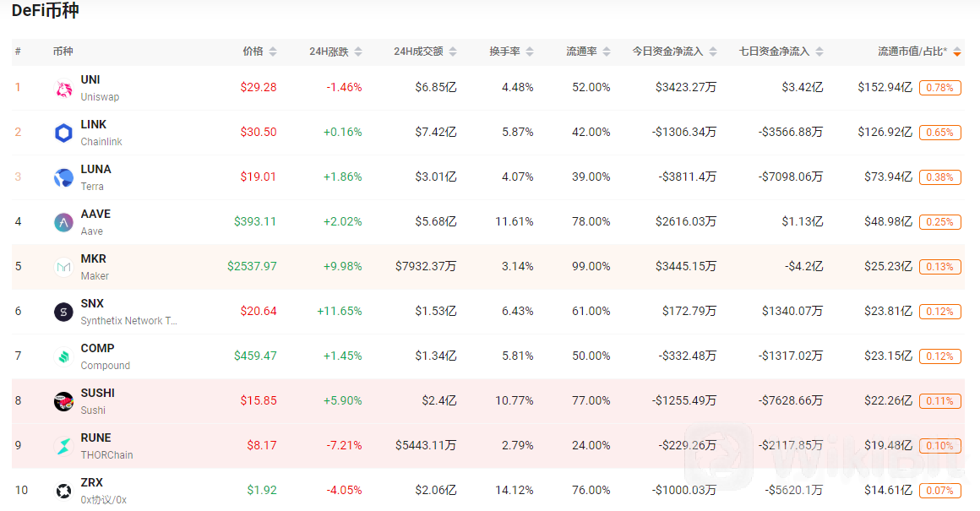
Task: Sort table by 今日资金净流入 column arrows
Action: [713, 52]
